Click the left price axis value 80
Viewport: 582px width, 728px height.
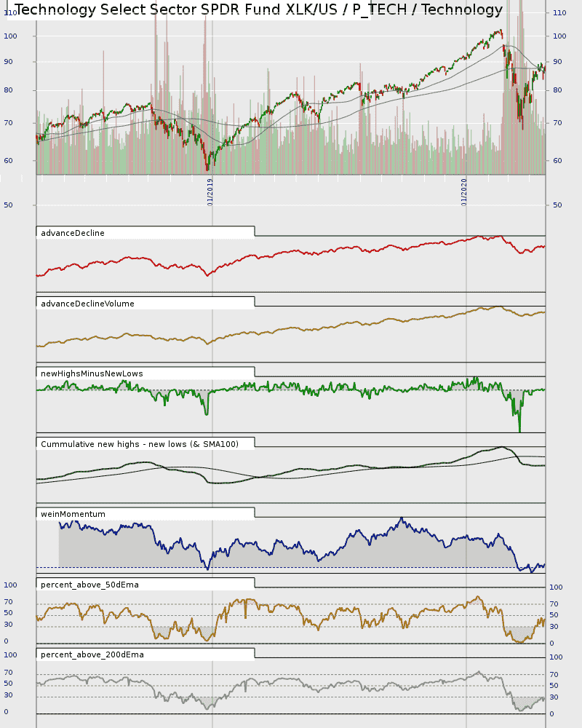coord(8,90)
